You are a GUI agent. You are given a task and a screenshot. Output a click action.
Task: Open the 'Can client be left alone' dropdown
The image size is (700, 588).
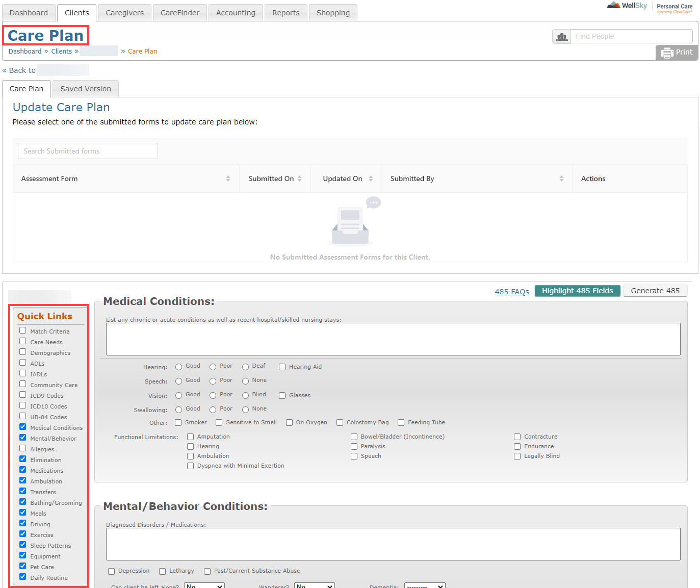pyautogui.click(x=204, y=585)
